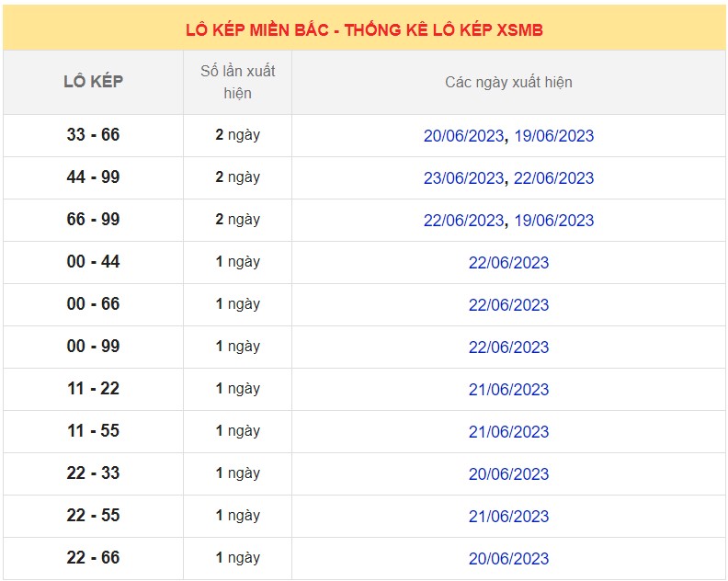
Task: Click '1 ngày' in the 22 - 33 row
Action: pyautogui.click(x=238, y=473)
